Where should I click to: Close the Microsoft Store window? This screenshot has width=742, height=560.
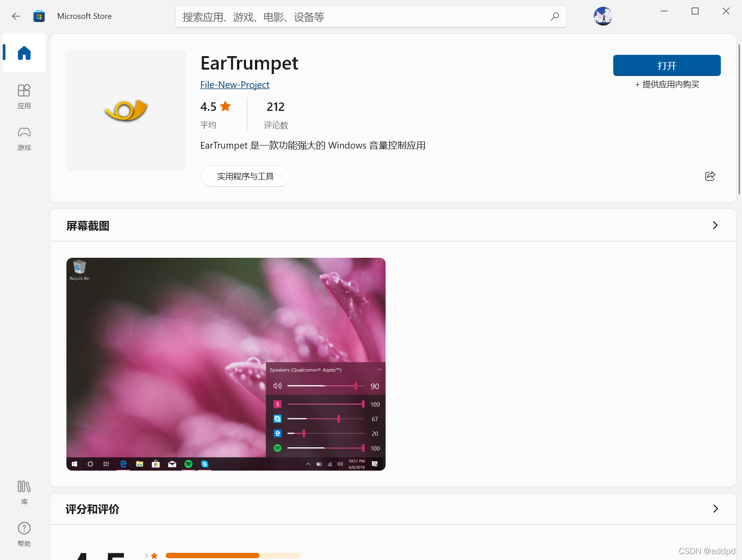726,11
